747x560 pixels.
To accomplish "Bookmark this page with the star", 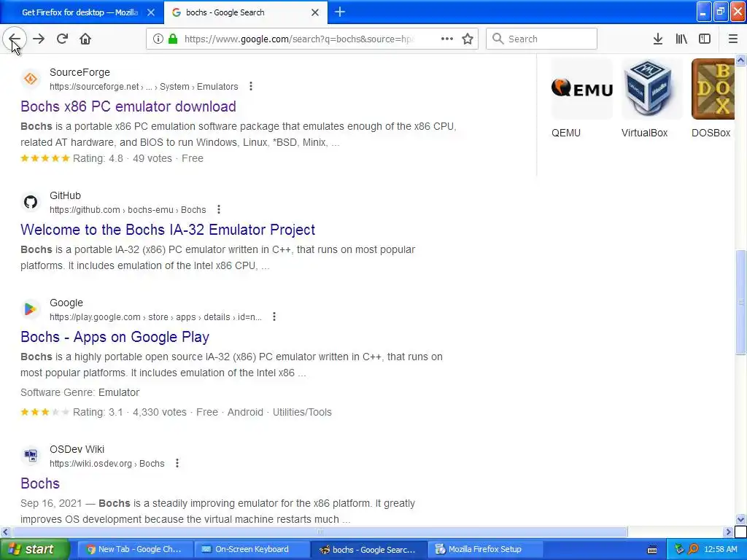I will pos(468,39).
